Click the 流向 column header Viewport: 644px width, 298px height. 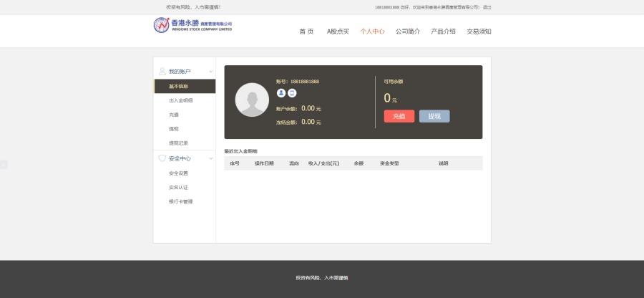[293, 163]
